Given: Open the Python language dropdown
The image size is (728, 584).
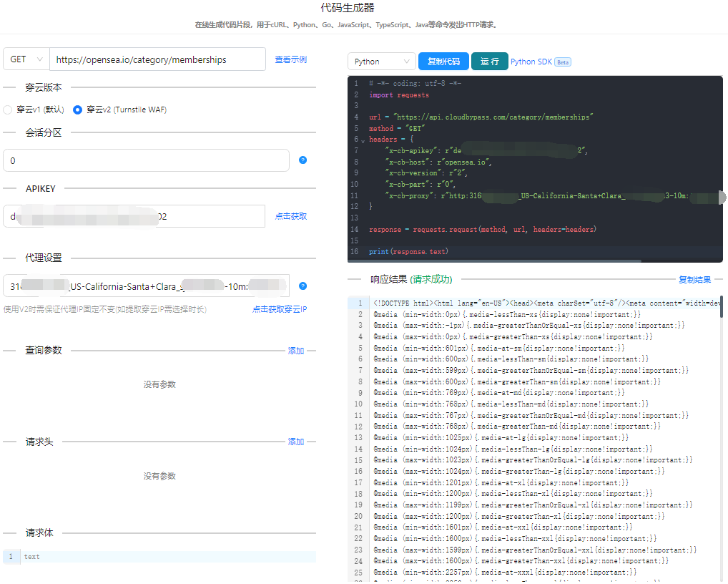Looking at the screenshot, I should tap(381, 62).
